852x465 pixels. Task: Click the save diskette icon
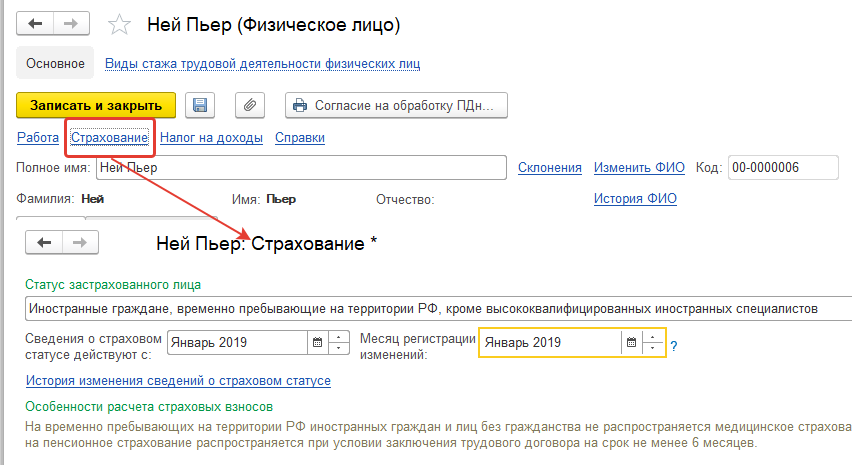coord(199,105)
